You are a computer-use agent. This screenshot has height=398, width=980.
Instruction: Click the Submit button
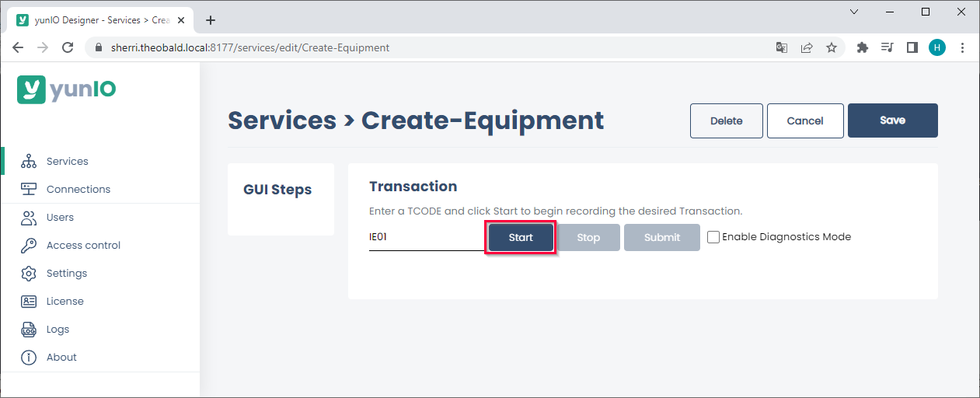pos(662,237)
